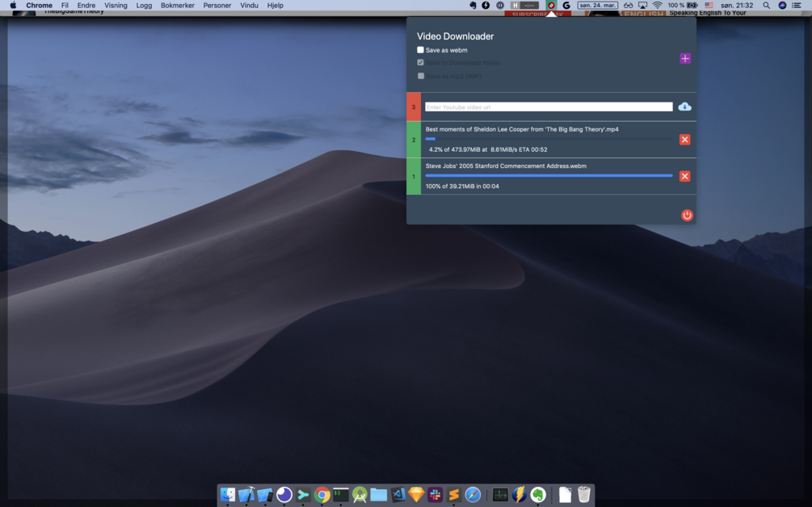The width and height of the screenshot is (812, 507).
Task: Remove the Steve Jobs Stanford download
Action: 684,177
